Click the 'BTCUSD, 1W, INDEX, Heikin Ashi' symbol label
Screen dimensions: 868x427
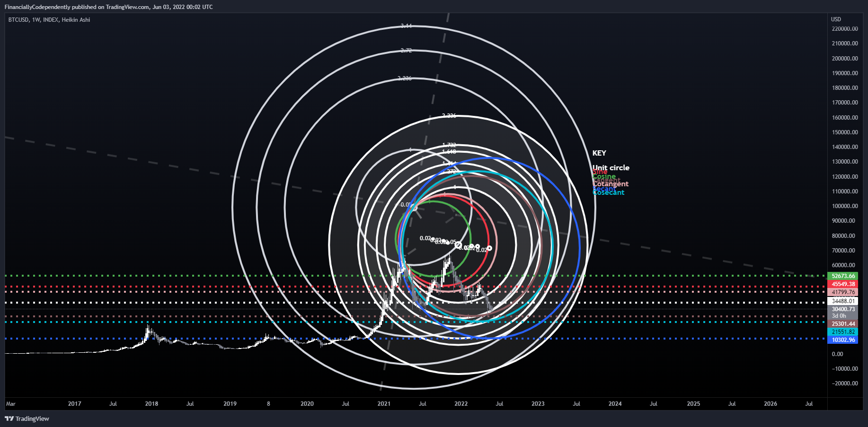[49, 20]
